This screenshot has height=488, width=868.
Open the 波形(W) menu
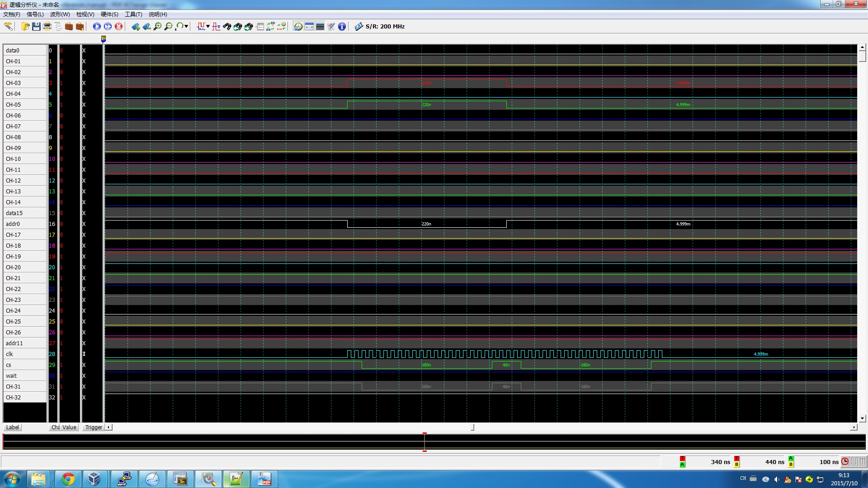click(60, 14)
